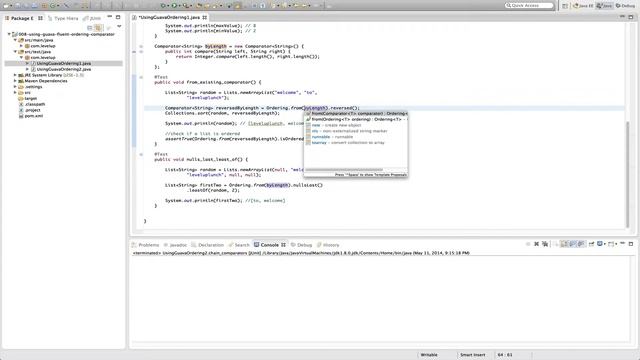The image size is (640, 360).
Task: Select the pom.xml file
Action: [31, 116]
